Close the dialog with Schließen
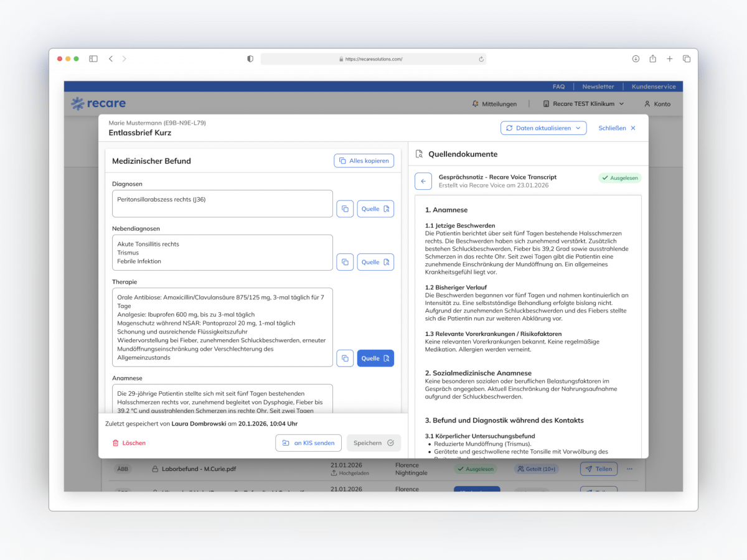Viewport: 747px width, 560px height. [x=617, y=128]
